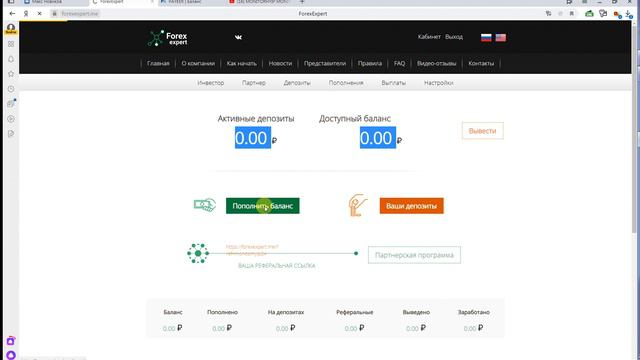640x360 pixels.
Task: Click the chat bubble icon in toolbar
Action: pyautogui.click(x=603, y=13)
